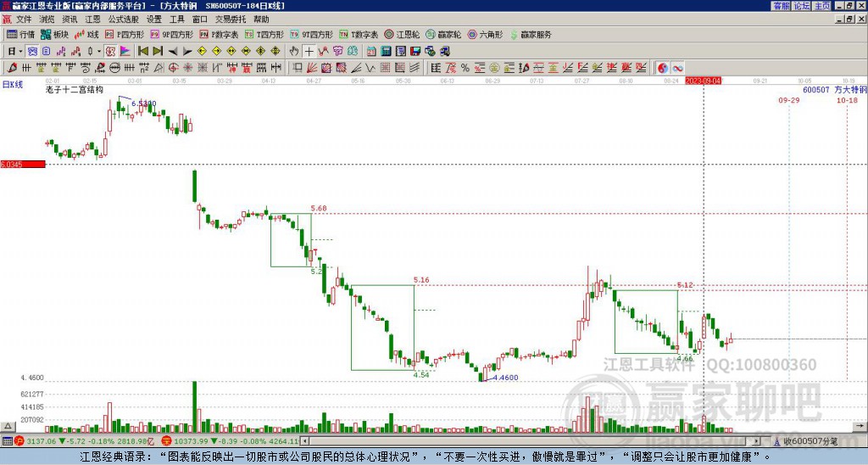Viewport: 868px width, 465px height.
Task: Open the 交易委托 menu
Action: point(231,20)
